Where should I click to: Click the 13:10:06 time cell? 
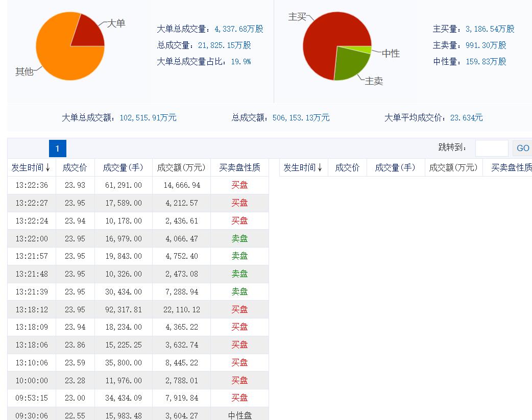(x=32, y=363)
